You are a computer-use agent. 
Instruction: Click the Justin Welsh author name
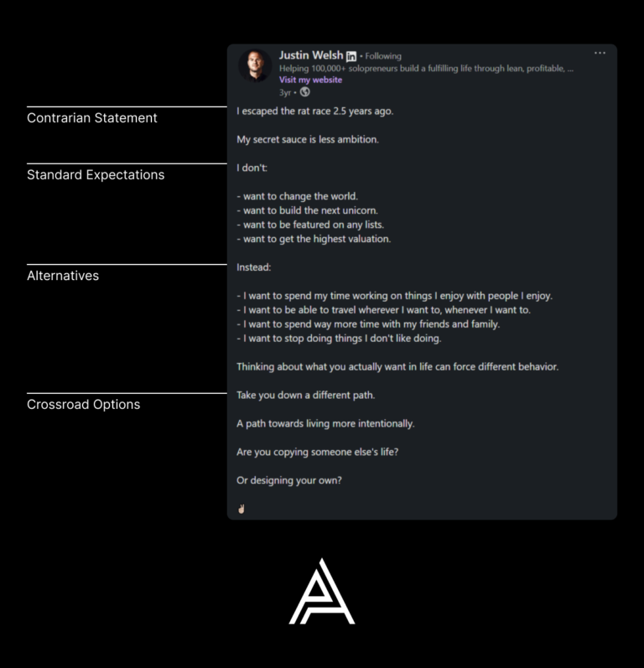(311, 55)
